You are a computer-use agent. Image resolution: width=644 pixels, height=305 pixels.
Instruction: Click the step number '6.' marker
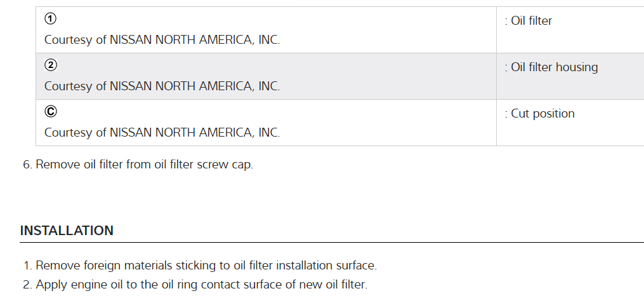coord(27,165)
